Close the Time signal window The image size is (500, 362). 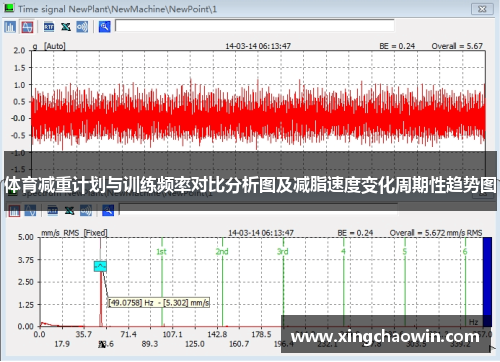(482, 9)
